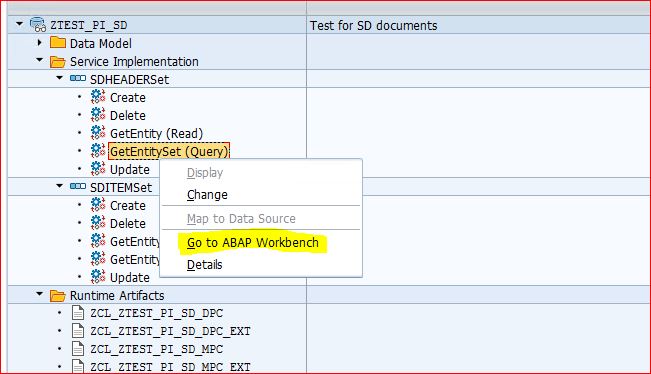Click the Runtime Artifacts folder icon
This screenshot has width=651, height=374.
58,296
